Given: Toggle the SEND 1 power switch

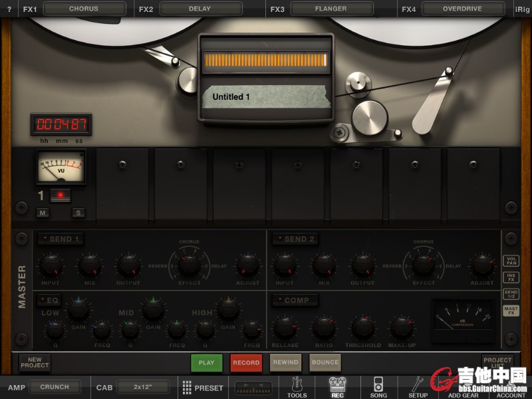Looking at the screenshot, I should (61, 239).
